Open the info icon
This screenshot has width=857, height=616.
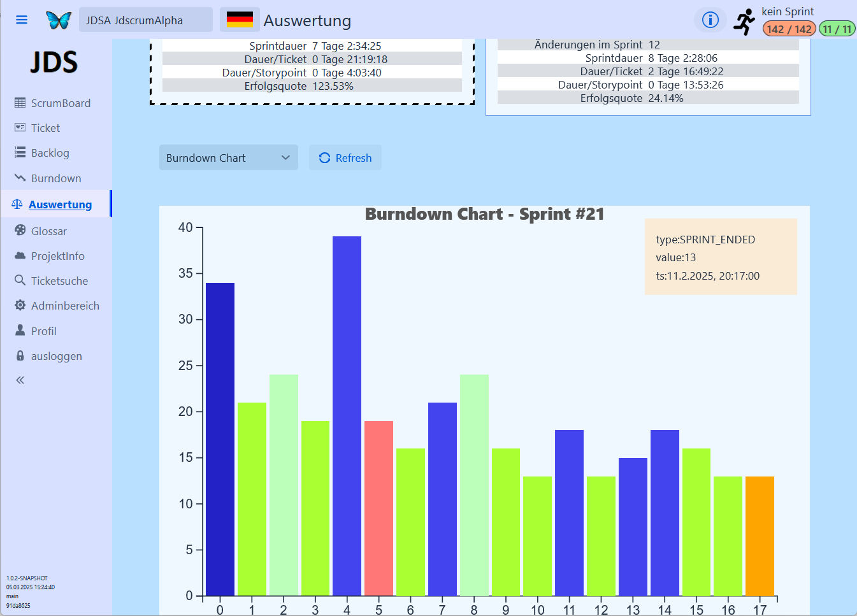(x=710, y=20)
